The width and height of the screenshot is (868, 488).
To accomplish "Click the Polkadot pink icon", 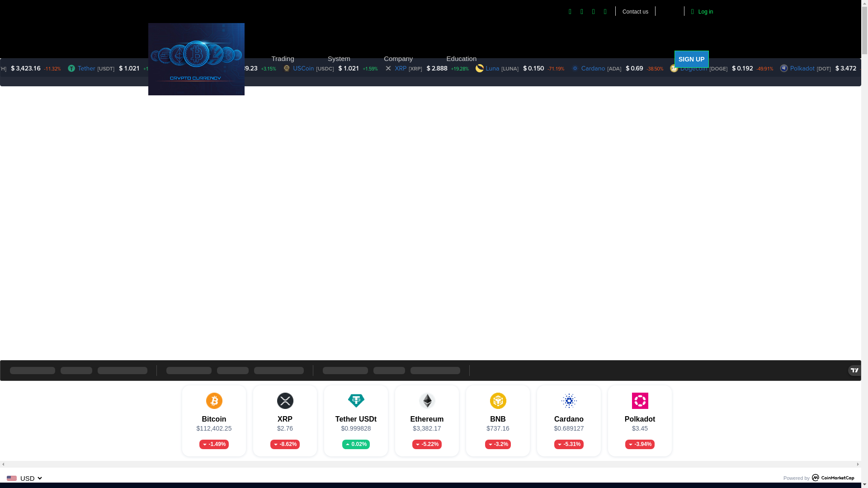I will pos(640,401).
